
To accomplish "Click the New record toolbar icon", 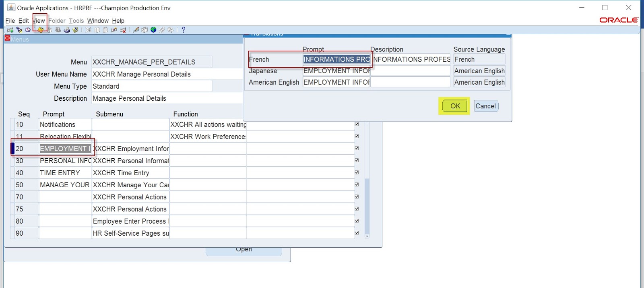I will tap(10, 30).
